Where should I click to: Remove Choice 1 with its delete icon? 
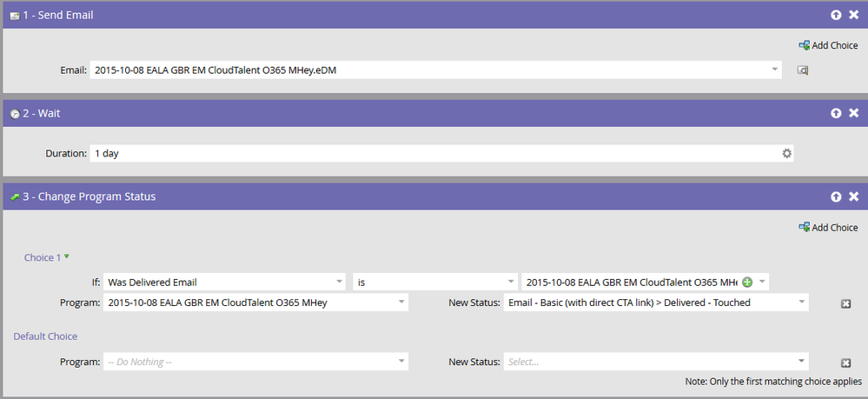(x=844, y=303)
